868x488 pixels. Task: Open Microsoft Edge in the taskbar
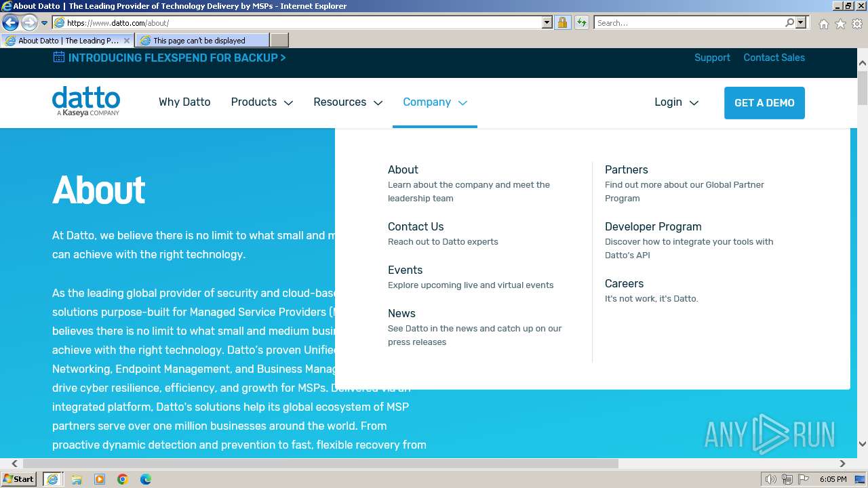point(146,479)
